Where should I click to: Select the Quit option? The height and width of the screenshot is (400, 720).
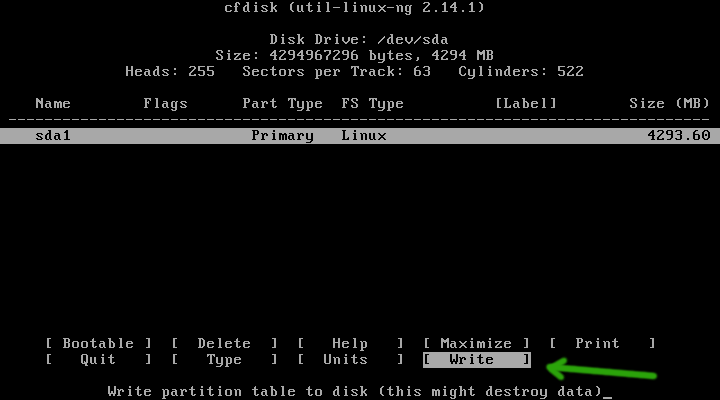click(x=98, y=360)
